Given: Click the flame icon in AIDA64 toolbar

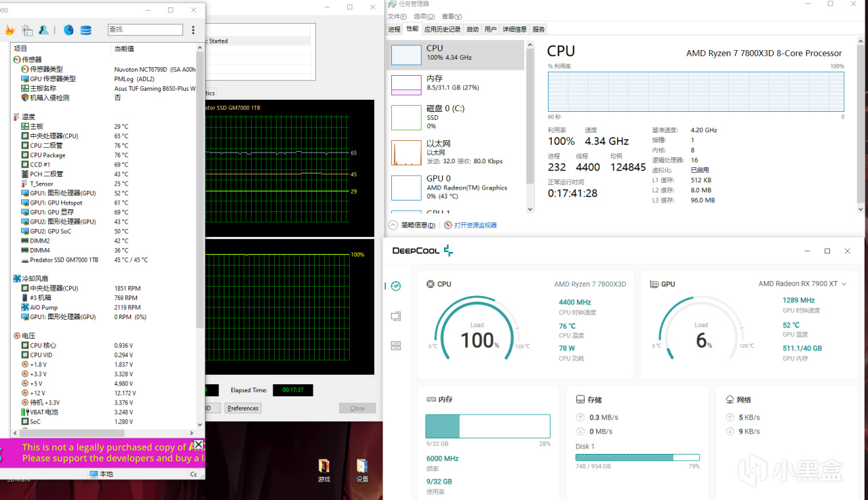Looking at the screenshot, I should pos(9,30).
